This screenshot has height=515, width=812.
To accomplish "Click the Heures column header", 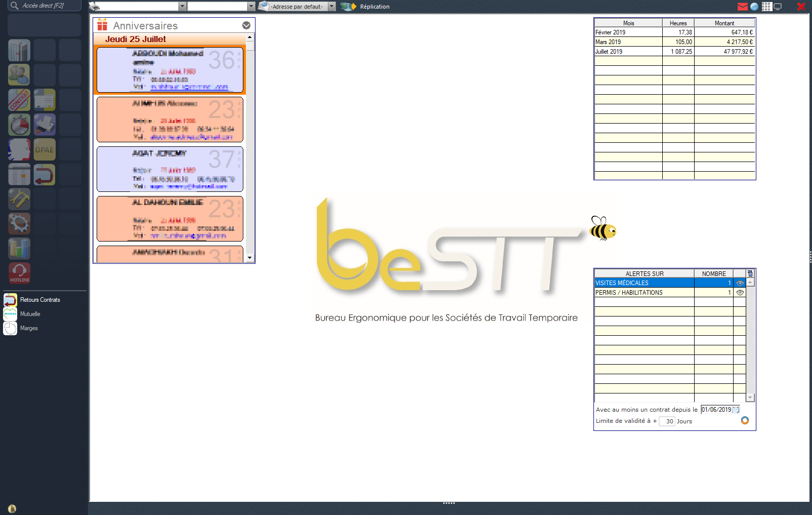I will coord(678,23).
